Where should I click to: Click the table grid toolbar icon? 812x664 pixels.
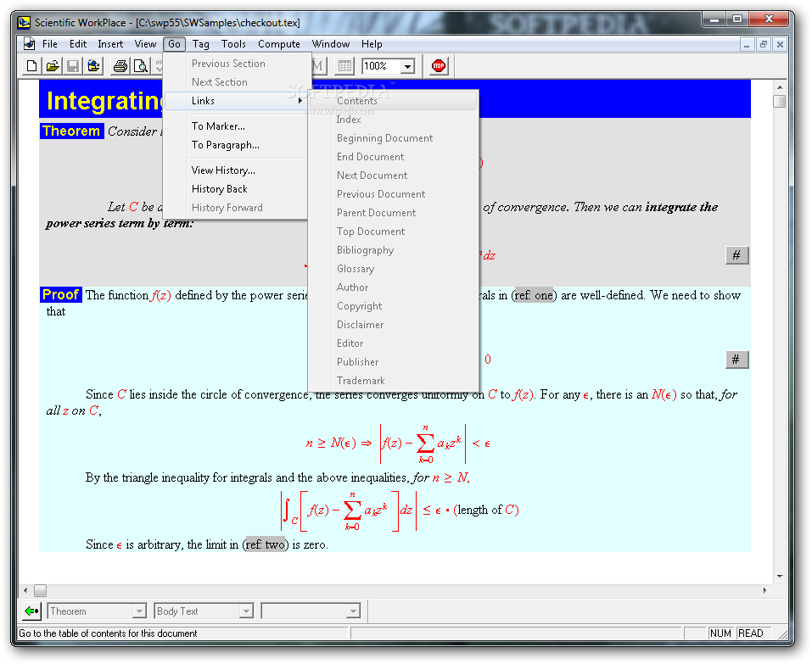(x=344, y=66)
